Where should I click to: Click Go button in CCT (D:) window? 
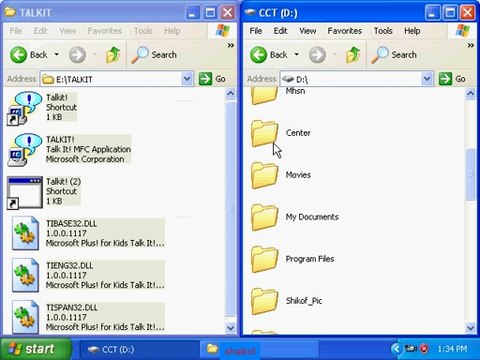pos(453,79)
